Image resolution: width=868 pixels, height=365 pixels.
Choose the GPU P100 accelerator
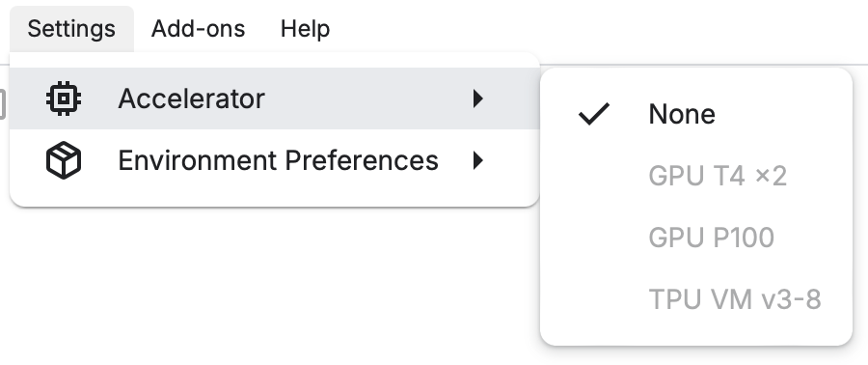[696, 238]
